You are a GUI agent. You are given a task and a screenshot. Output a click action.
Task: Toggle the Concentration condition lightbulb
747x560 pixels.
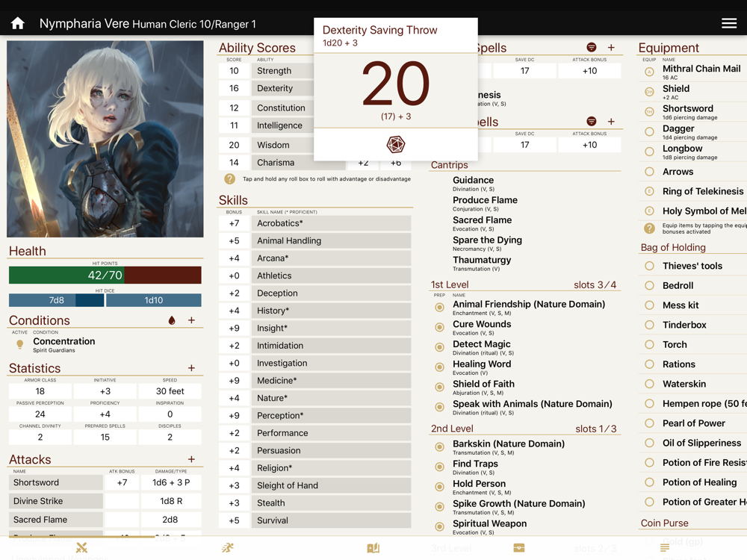click(19, 344)
